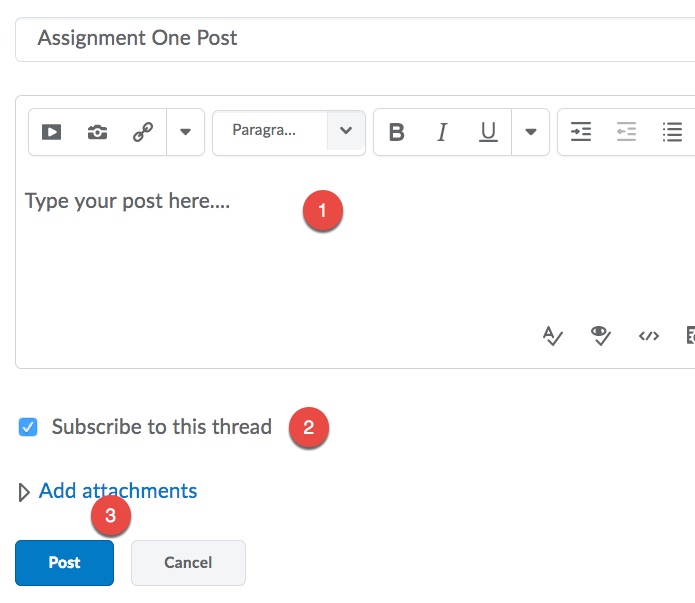Insert an unordered bullet list
Image resolution: width=695 pixels, height=603 pixels.
point(672,132)
